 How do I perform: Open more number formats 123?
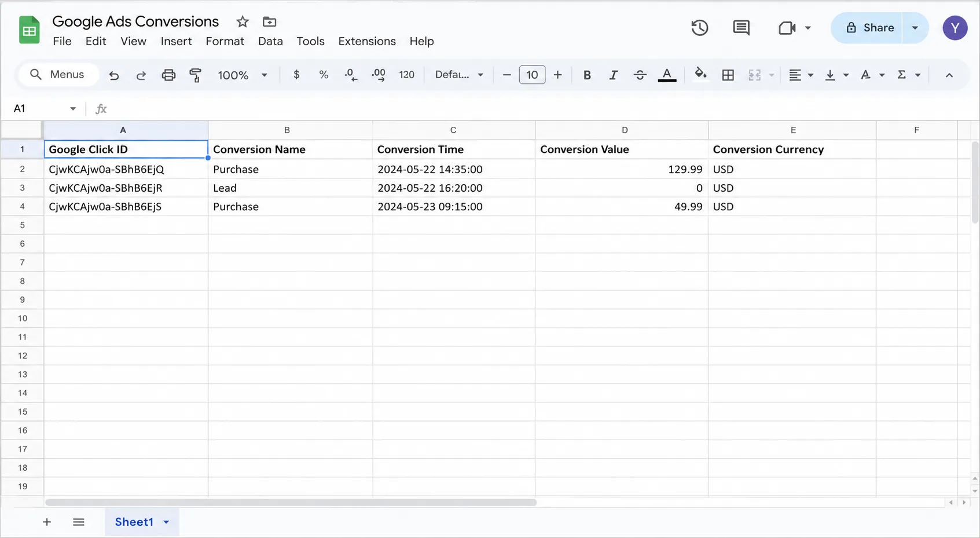click(407, 75)
